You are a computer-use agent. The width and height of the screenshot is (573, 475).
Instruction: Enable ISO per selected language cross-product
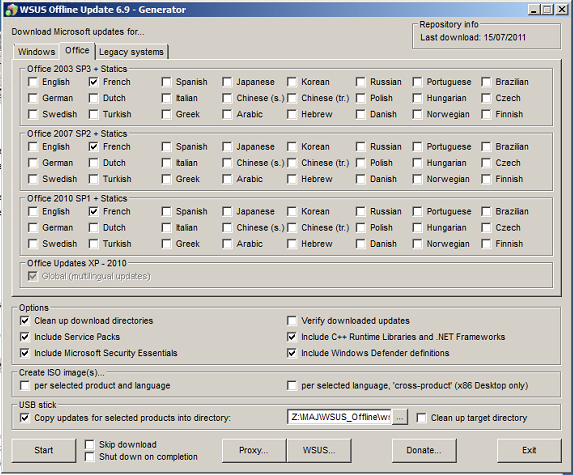tap(292, 385)
